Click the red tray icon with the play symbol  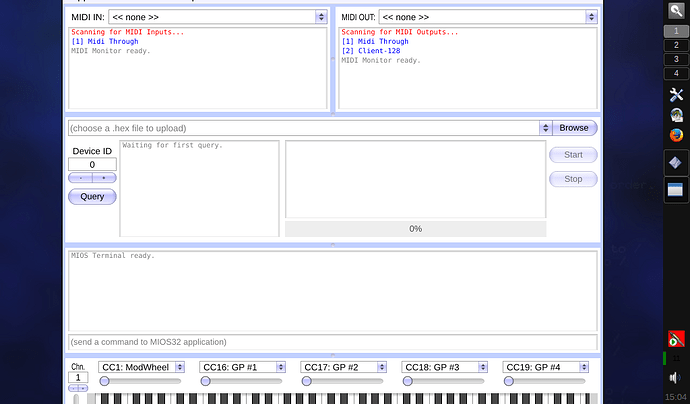point(676,339)
